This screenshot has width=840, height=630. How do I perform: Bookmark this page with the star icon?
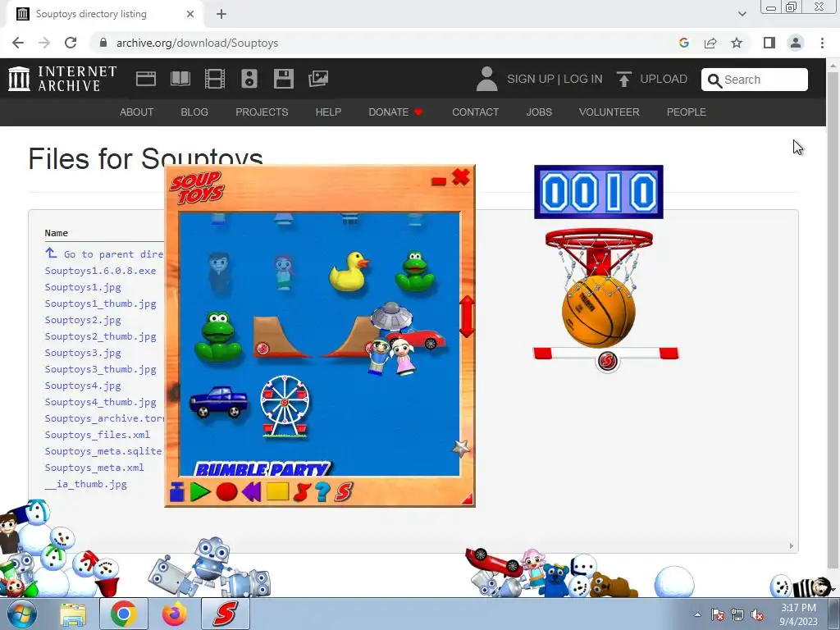click(737, 43)
